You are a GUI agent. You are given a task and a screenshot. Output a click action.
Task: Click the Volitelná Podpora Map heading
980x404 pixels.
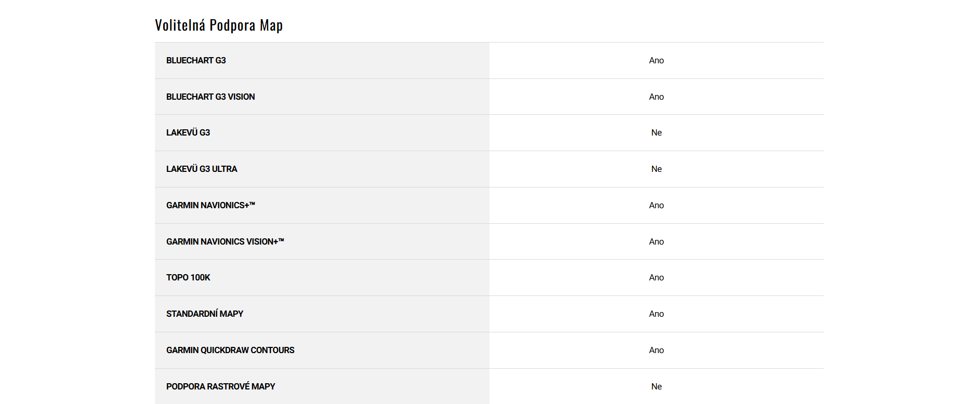(219, 25)
